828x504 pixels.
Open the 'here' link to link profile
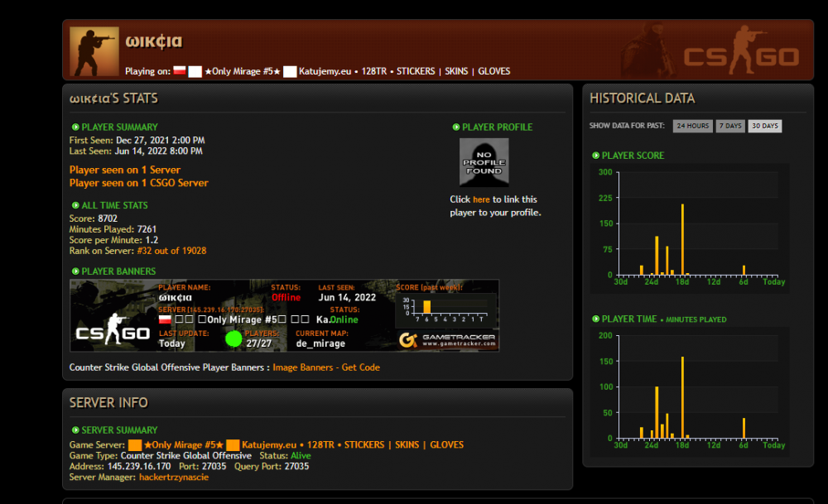coord(481,199)
